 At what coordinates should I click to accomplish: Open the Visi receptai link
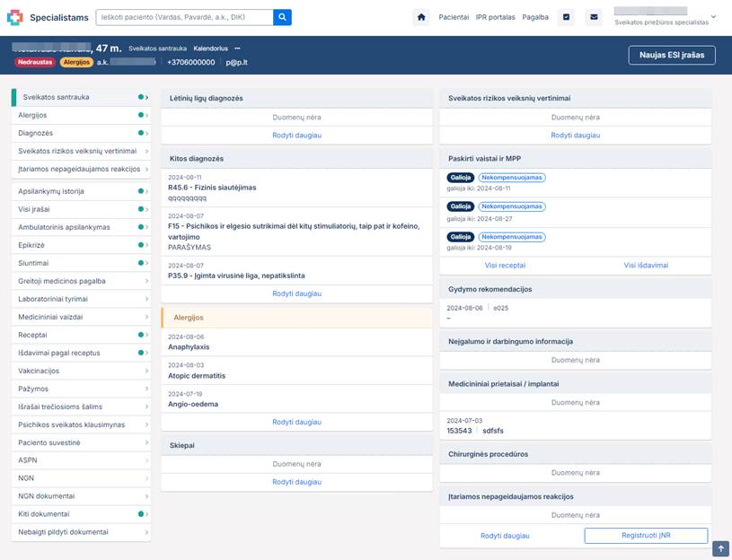[x=505, y=266]
